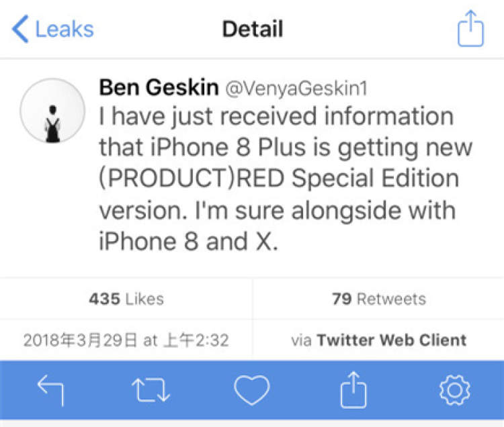Like the tweet with heart icon

click(x=252, y=390)
